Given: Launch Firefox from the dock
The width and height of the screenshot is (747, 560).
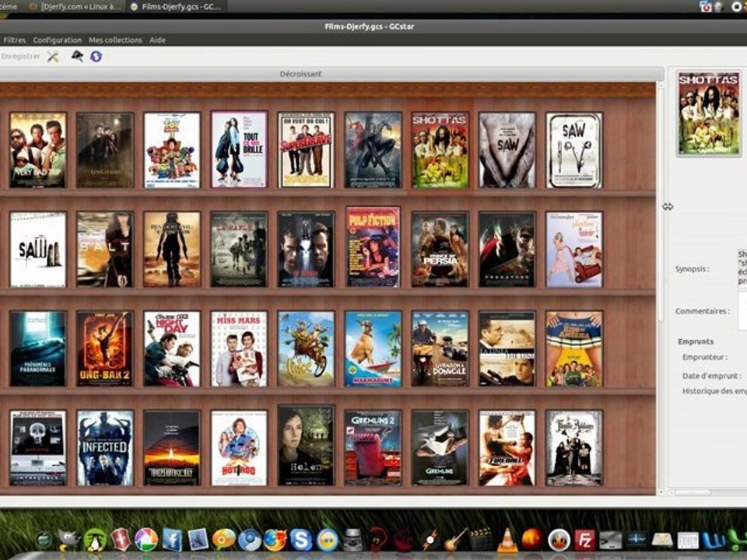Looking at the screenshot, I should [x=275, y=540].
